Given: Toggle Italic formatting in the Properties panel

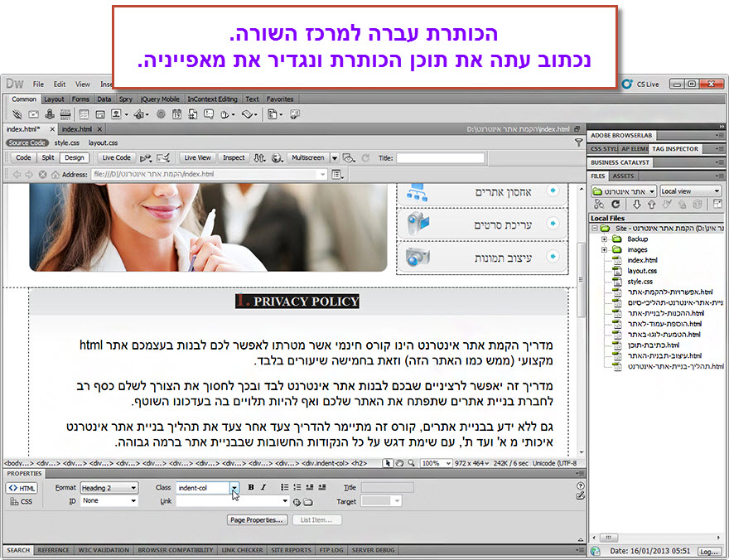Looking at the screenshot, I should coord(263,486).
